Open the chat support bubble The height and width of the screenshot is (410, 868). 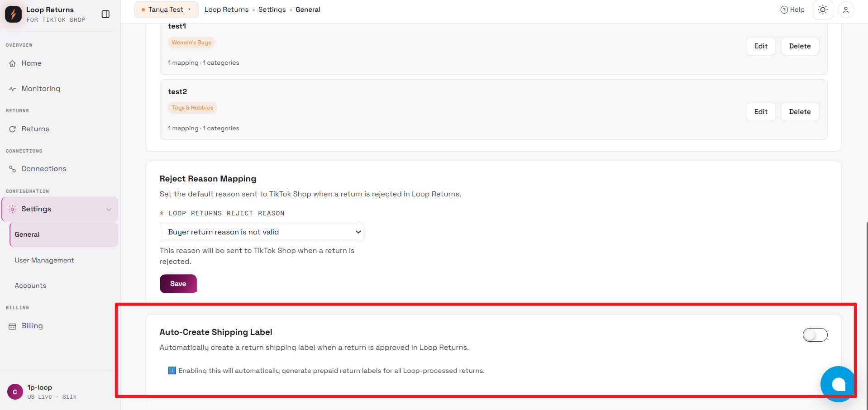(838, 384)
